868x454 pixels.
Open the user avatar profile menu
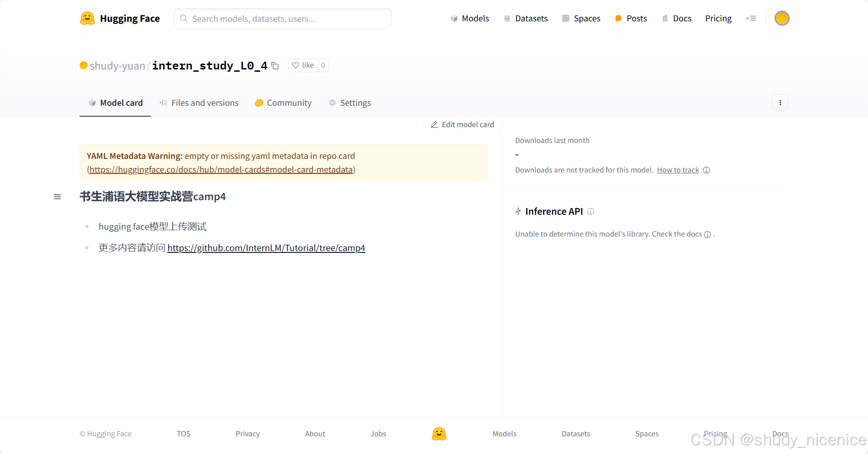tap(782, 18)
